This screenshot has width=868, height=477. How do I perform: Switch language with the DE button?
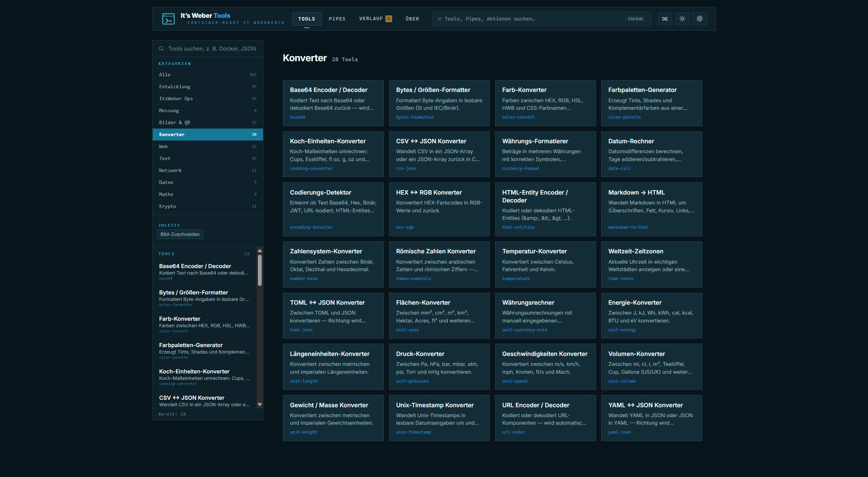click(665, 19)
